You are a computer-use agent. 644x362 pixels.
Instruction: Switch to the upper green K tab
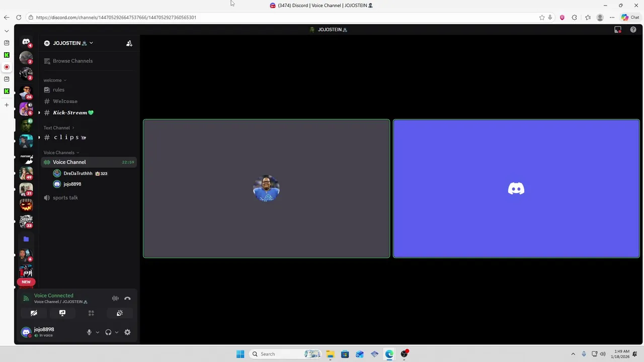point(7,55)
